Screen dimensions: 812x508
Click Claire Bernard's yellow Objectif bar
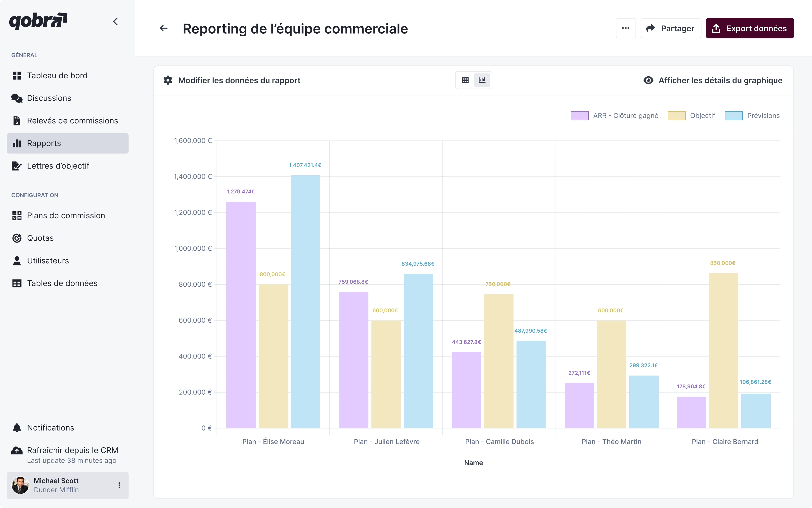[x=723, y=350]
